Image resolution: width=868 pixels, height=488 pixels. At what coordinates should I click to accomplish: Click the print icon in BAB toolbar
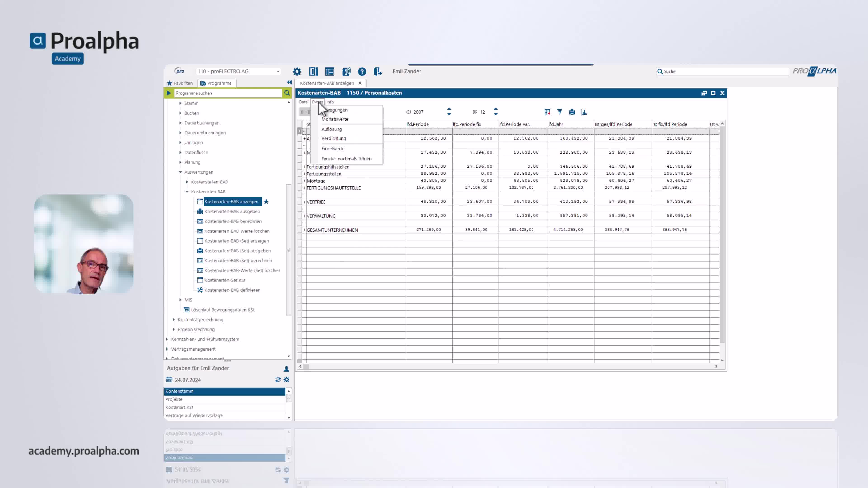(572, 112)
